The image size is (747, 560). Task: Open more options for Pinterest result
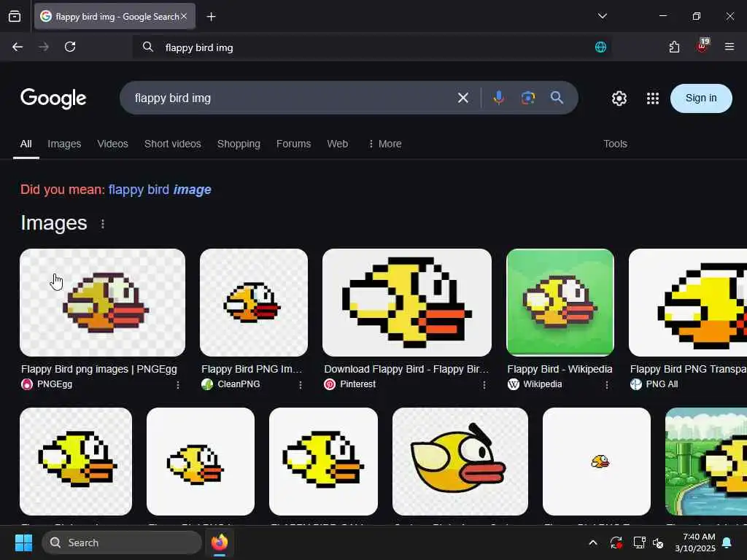[484, 385]
